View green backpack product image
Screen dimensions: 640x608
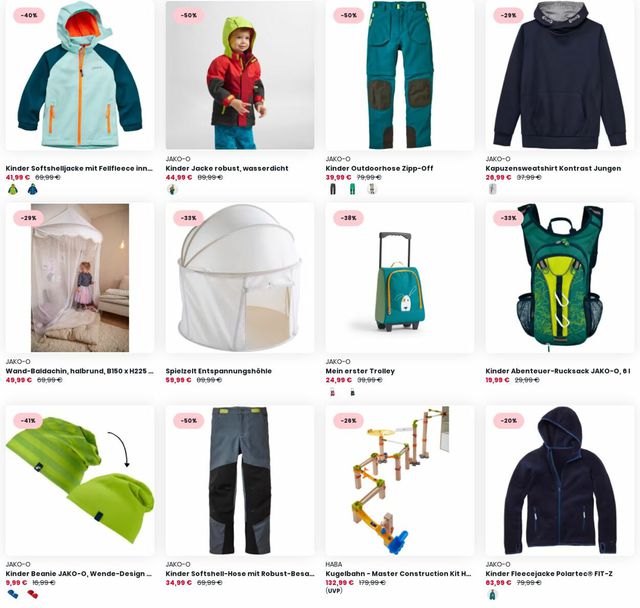(560, 278)
